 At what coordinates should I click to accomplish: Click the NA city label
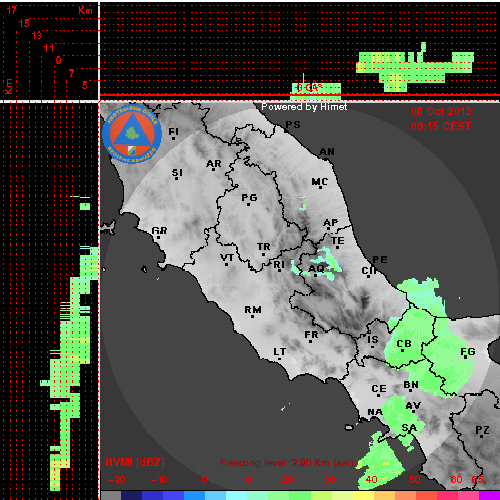[x=375, y=412]
